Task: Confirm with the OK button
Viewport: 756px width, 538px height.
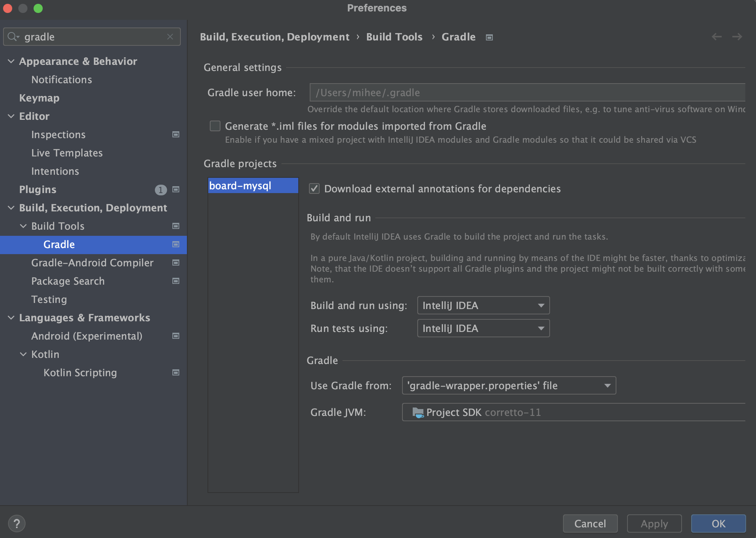Action: (x=718, y=524)
